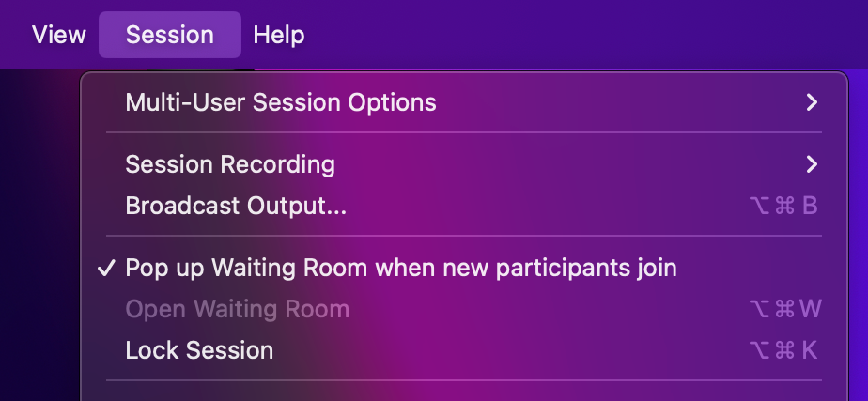Open the View menu
This screenshot has width=868, height=401.
pos(59,36)
